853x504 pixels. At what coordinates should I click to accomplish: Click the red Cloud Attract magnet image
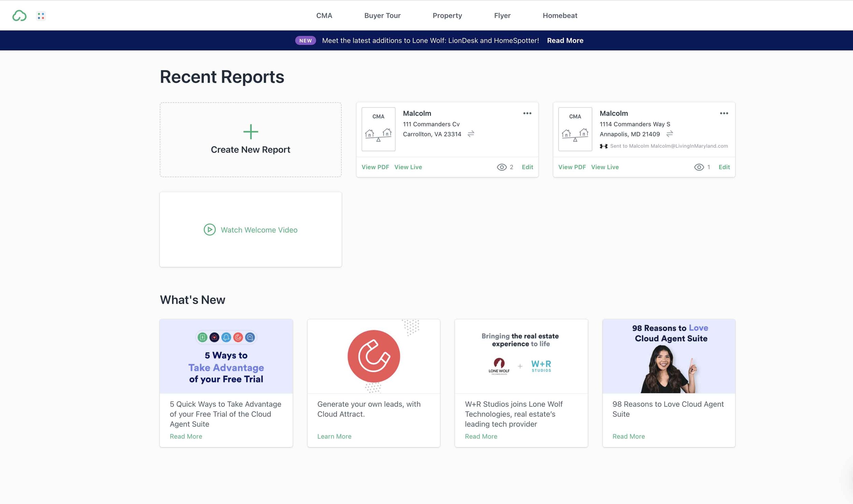(374, 356)
